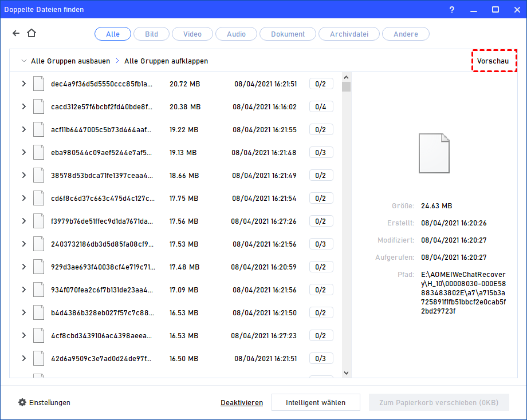
Task: Switch to the Audio filter tab
Action: 236,34
